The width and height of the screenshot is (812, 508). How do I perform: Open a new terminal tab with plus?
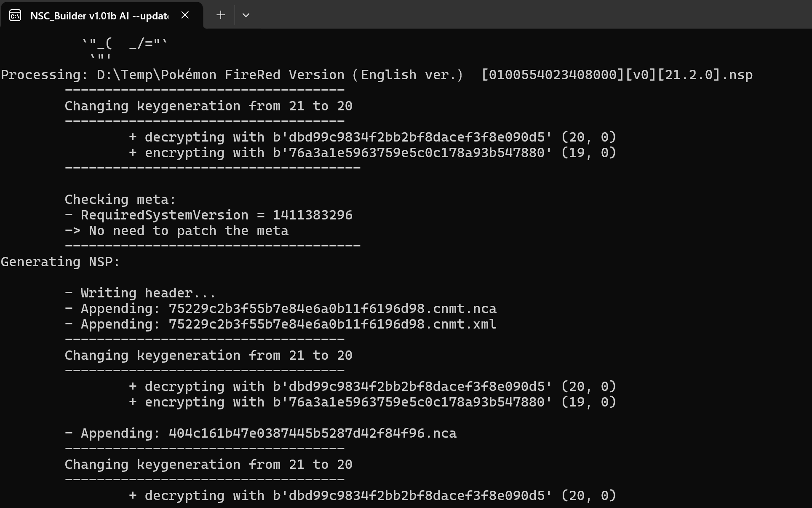[x=220, y=15]
